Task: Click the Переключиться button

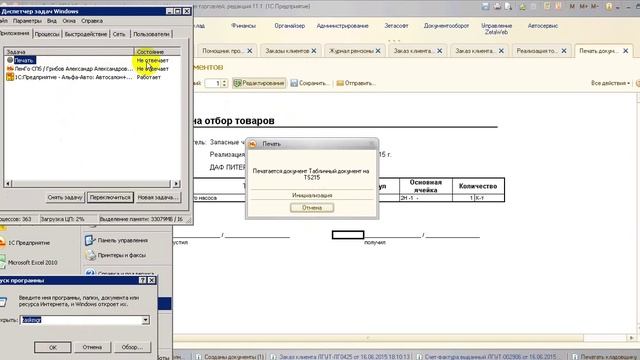Action: click(x=110, y=198)
